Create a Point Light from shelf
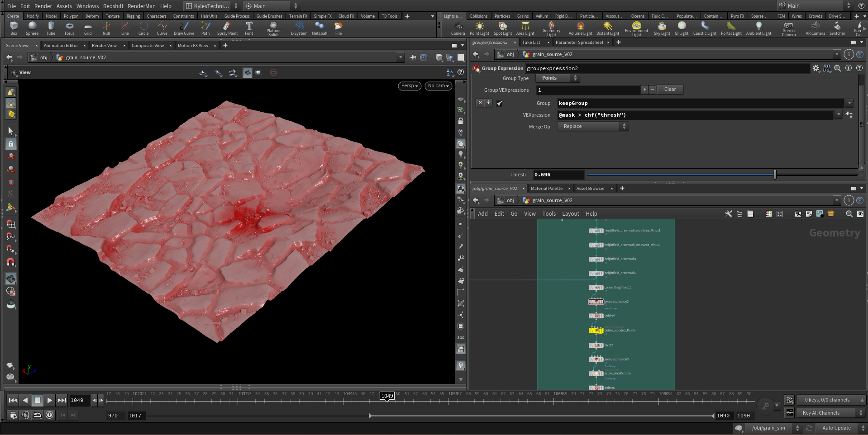 (x=479, y=28)
